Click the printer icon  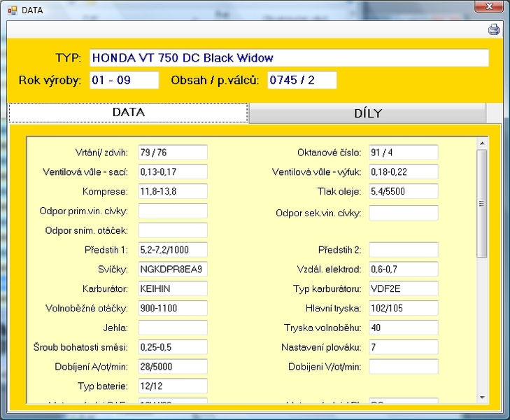click(494, 29)
